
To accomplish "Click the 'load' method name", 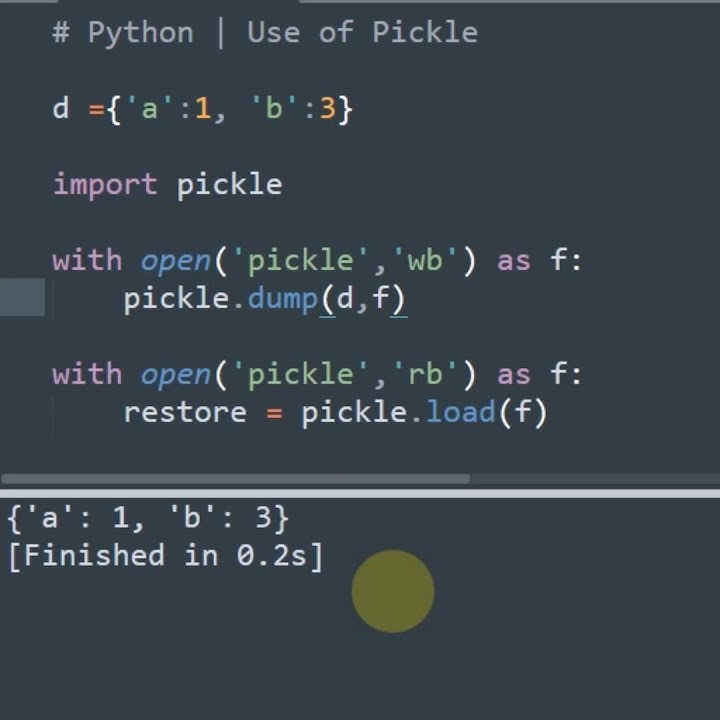I will coord(461,412).
